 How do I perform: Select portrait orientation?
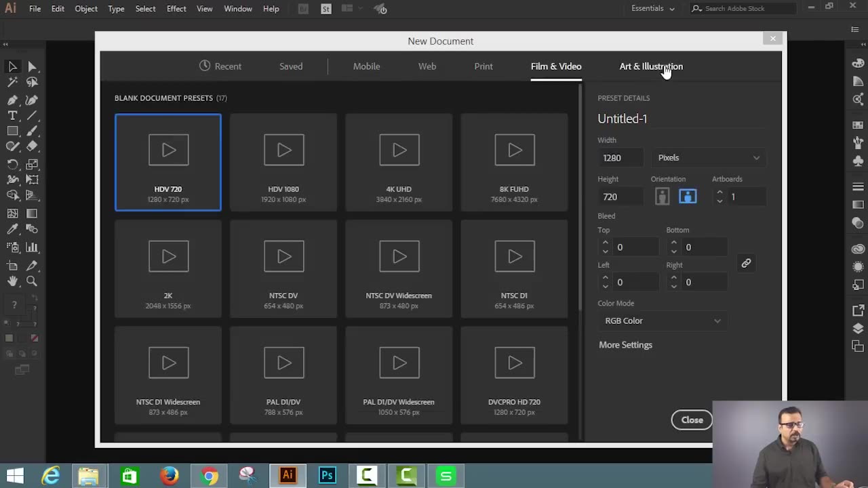click(663, 197)
